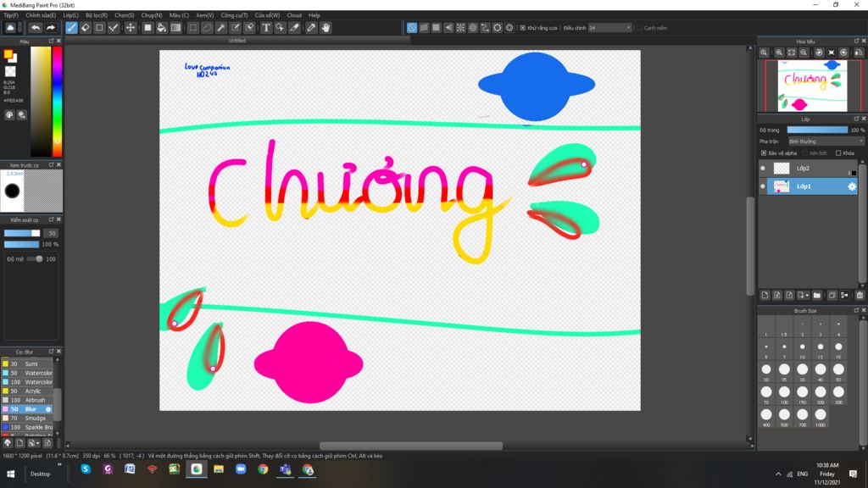This screenshot has width=868, height=488.
Task: Select the Hand pan tool
Action: click(x=325, y=28)
